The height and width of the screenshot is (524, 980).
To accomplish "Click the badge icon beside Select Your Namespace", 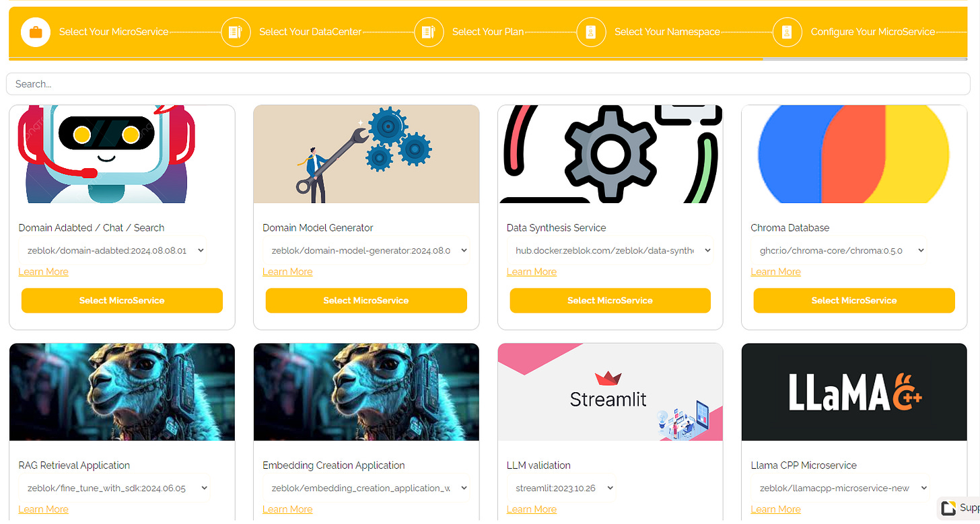I will [591, 32].
